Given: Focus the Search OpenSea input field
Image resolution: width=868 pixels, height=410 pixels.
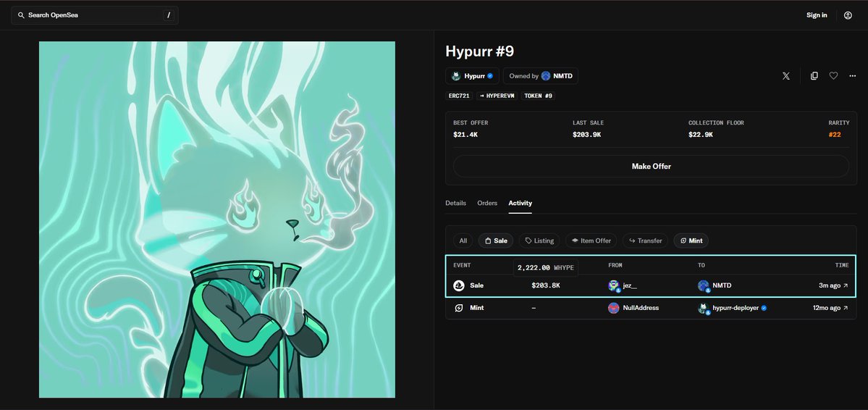Looking at the screenshot, I should pos(95,15).
